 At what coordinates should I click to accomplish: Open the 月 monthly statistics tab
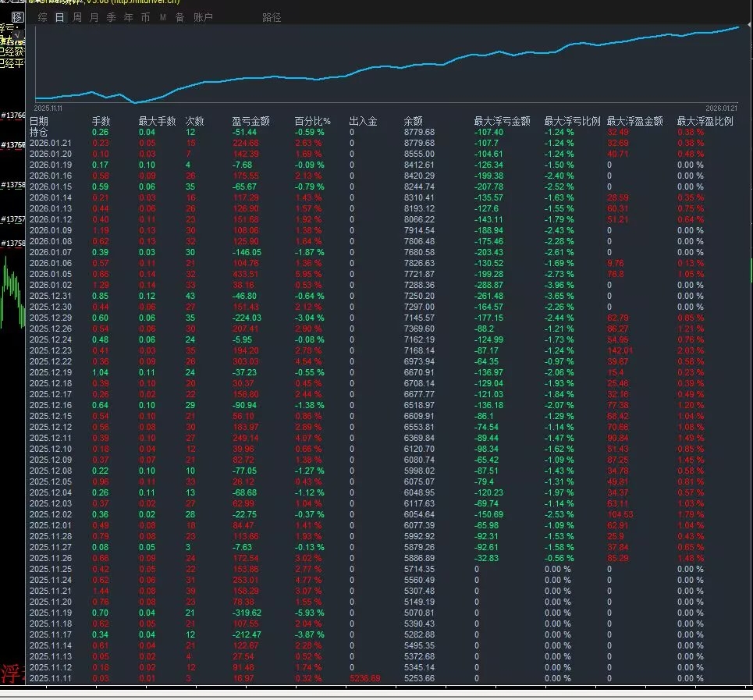pos(94,17)
